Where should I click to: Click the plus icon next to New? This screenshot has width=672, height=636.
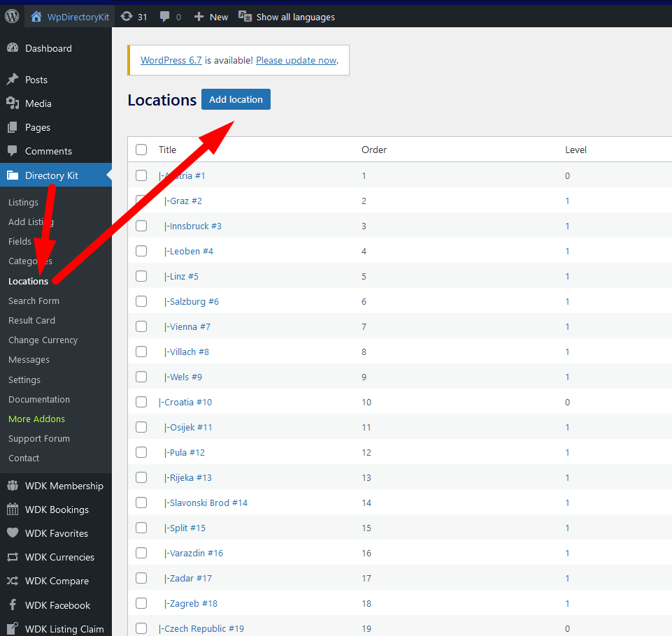pos(199,17)
